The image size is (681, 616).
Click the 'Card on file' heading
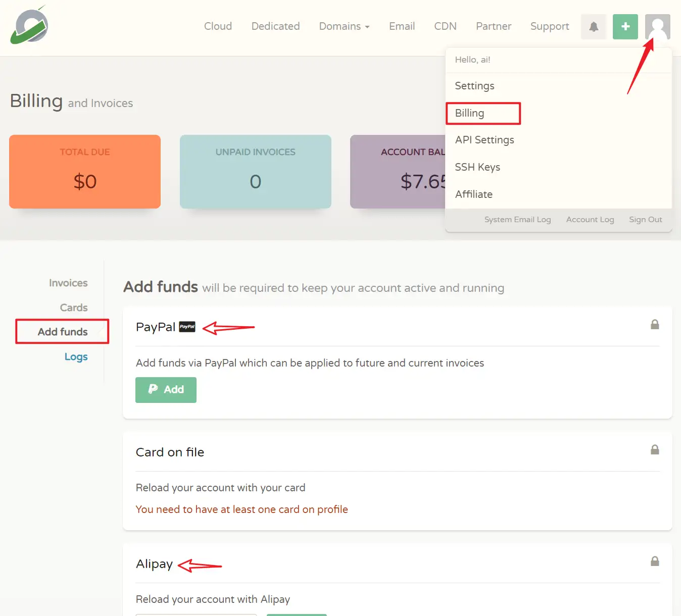coord(170,452)
